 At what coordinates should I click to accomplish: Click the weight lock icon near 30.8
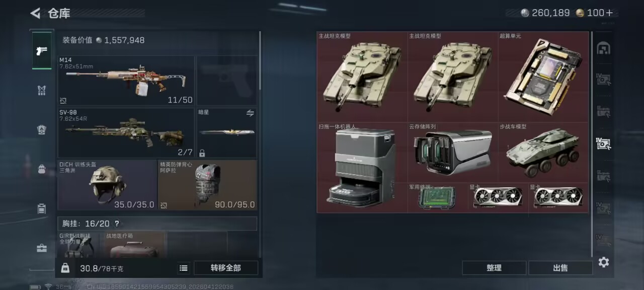65,268
